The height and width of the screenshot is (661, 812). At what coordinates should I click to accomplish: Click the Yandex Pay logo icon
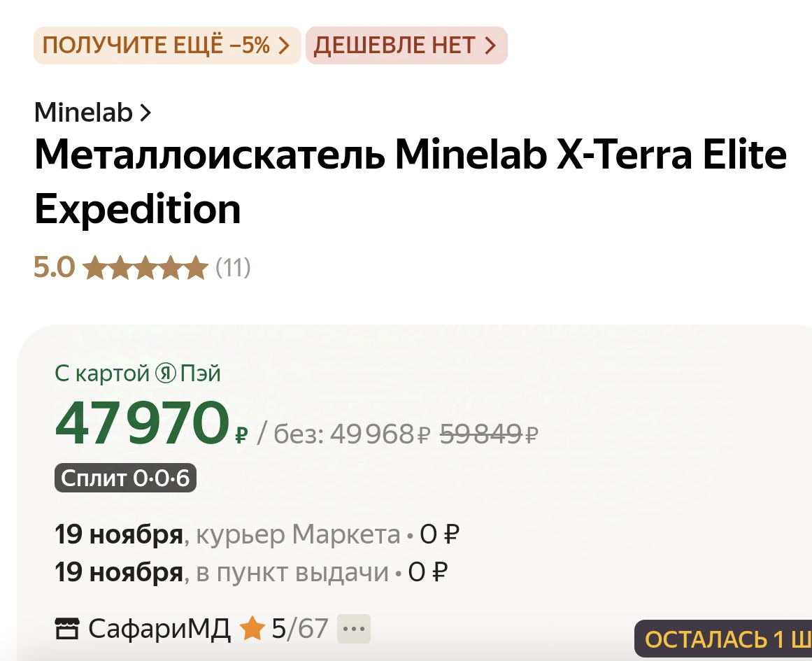pyautogui.click(x=164, y=374)
